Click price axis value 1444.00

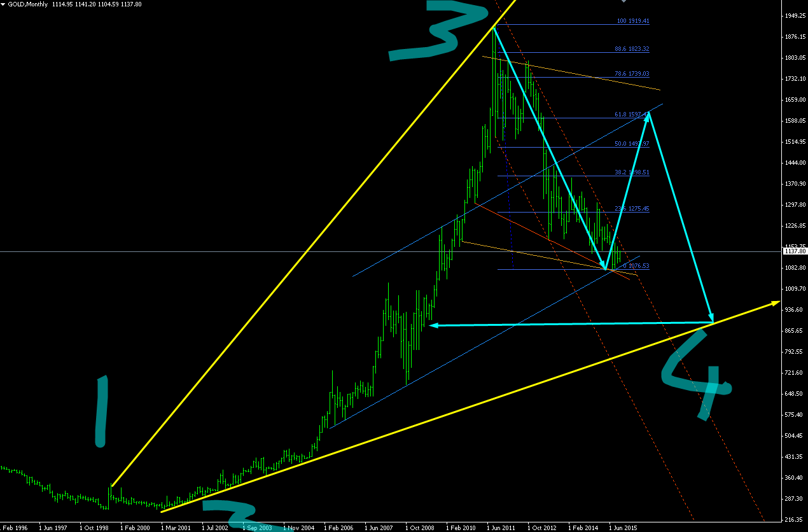pos(797,162)
